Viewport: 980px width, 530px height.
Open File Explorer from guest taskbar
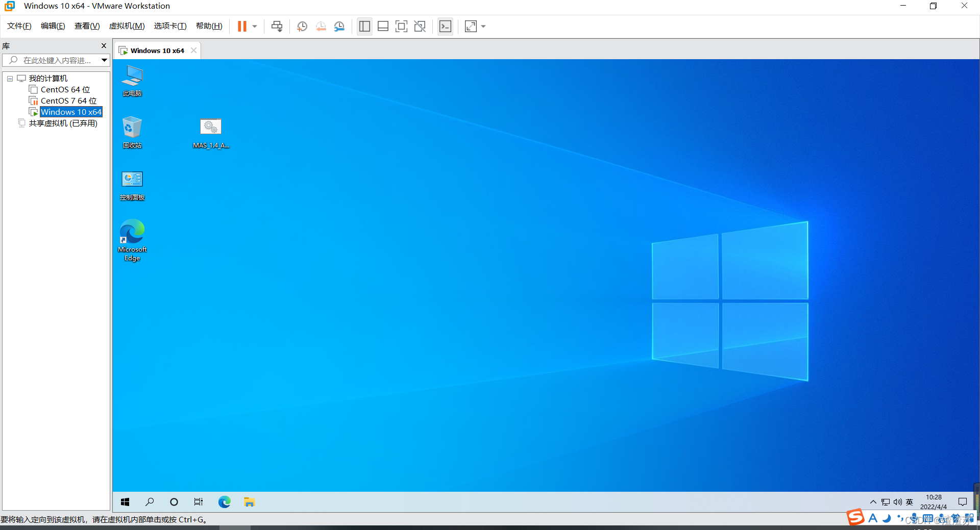[249, 502]
